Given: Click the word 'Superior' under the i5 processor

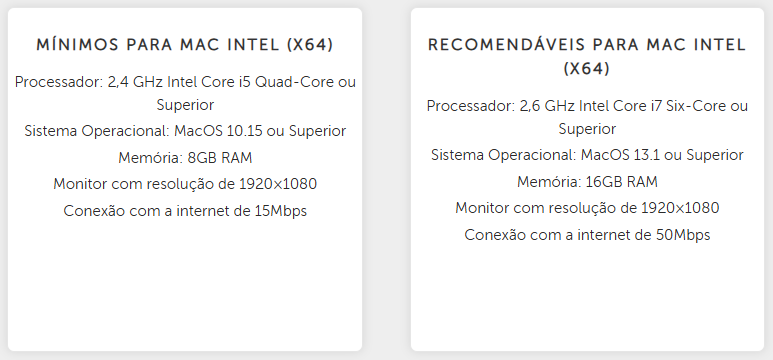Looking at the screenshot, I should pos(185,105).
